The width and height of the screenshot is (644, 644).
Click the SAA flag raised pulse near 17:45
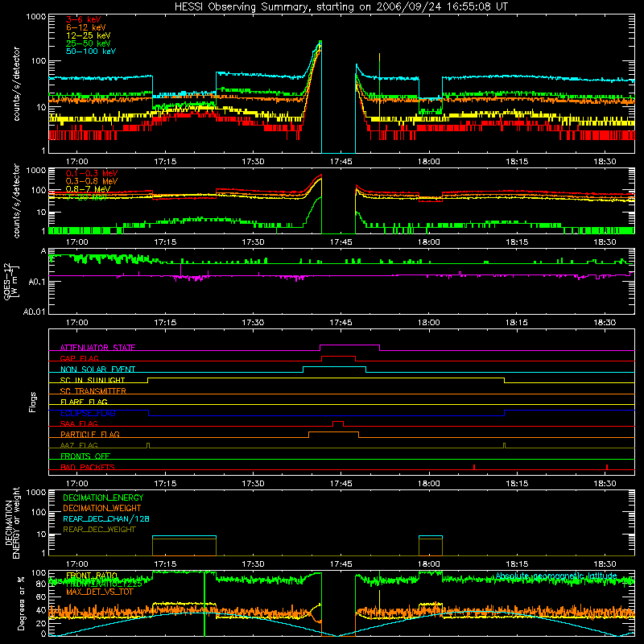click(x=338, y=423)
